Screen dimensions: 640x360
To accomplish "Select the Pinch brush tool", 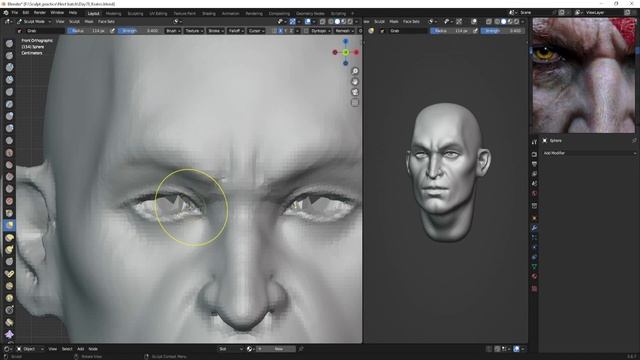I will pos(9,213).
